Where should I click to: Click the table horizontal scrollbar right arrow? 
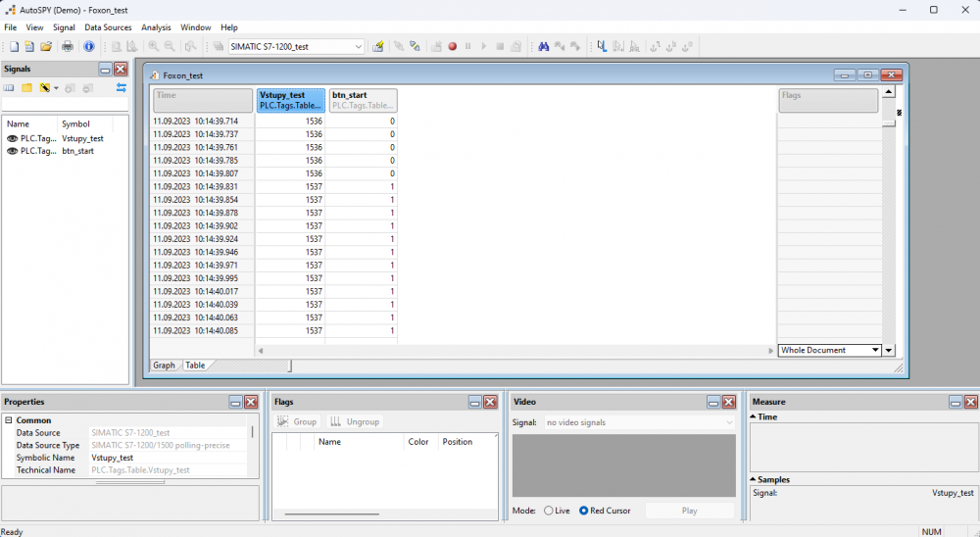(x=770, y=351)
